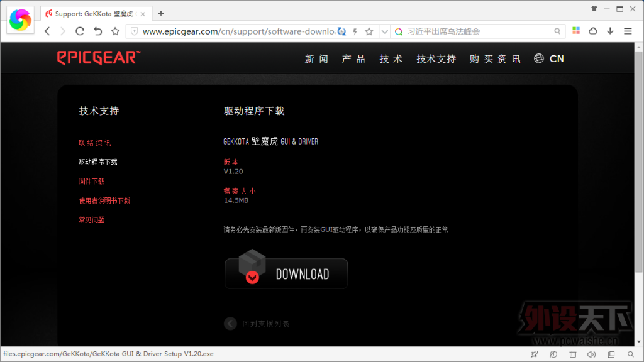Click 回到支援列表 link
644x362 pixels.
tap(266, 324)
